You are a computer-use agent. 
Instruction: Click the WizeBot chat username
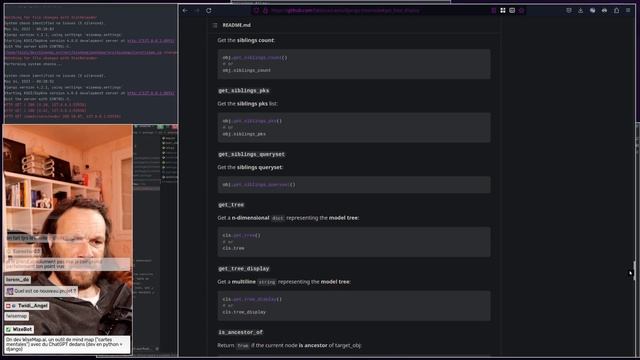click(22, 329)
